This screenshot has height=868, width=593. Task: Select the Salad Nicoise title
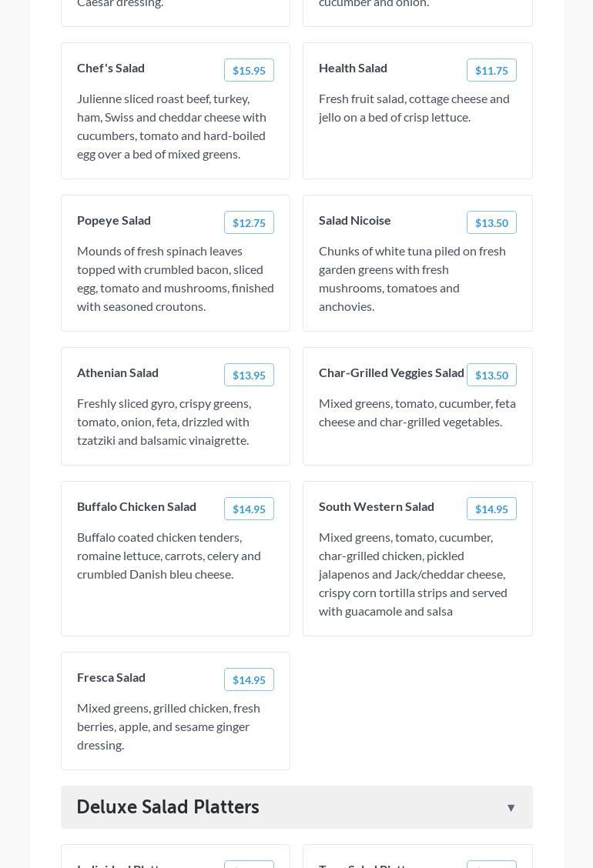pyautogui.click(x=355, y=220)
